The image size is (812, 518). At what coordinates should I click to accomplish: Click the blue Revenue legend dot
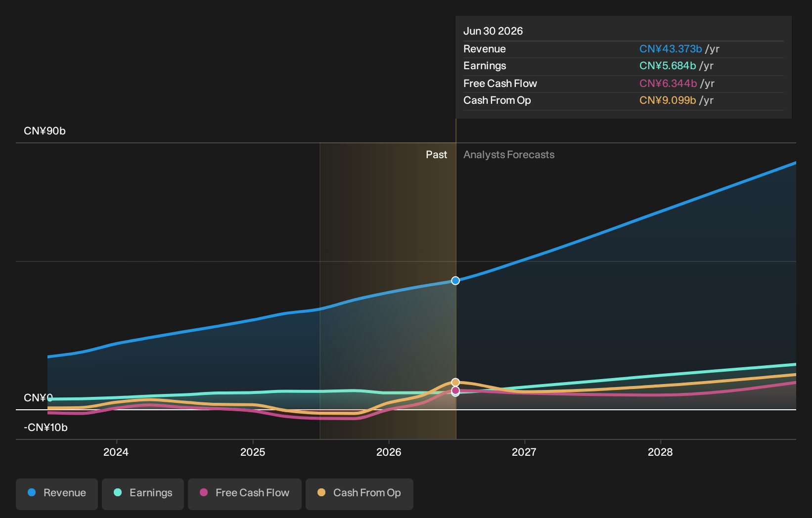pyautogui.click(x=32, y=492)
